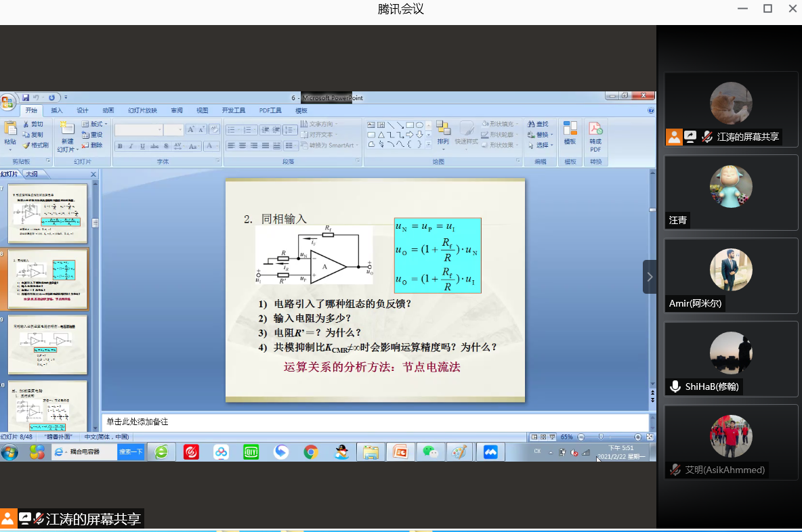Toggle bold text formatting

click(x=120, y=146)
